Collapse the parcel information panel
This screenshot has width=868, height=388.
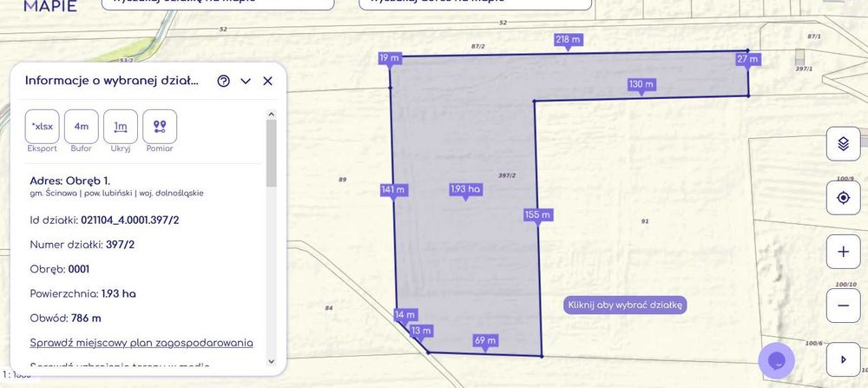point(246,81)
